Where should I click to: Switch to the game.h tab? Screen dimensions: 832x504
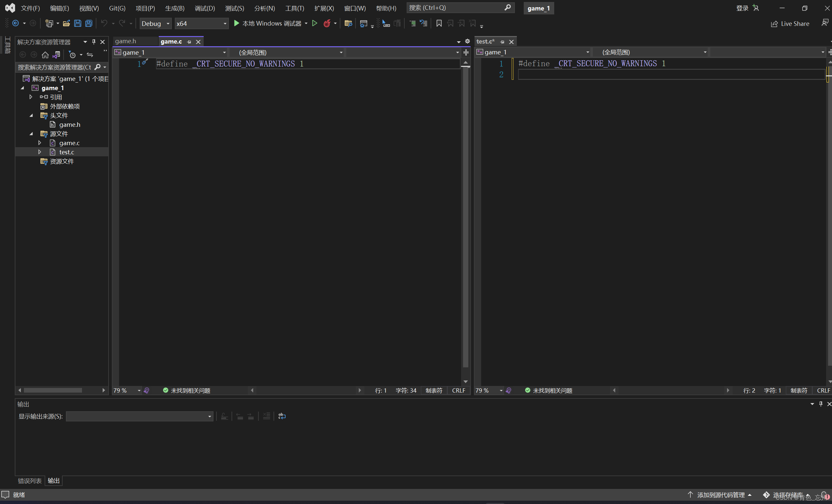pyautogui.click(x=126, y=41)
